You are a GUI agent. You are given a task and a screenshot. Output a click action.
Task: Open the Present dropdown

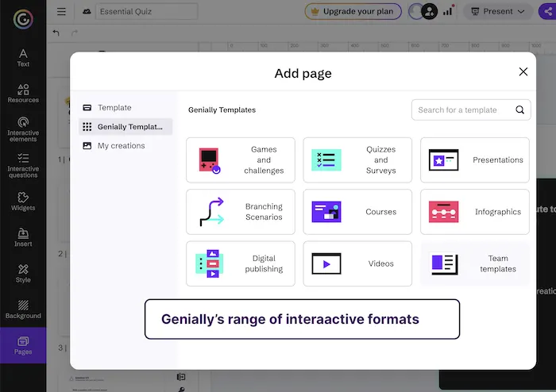(498, 11)
